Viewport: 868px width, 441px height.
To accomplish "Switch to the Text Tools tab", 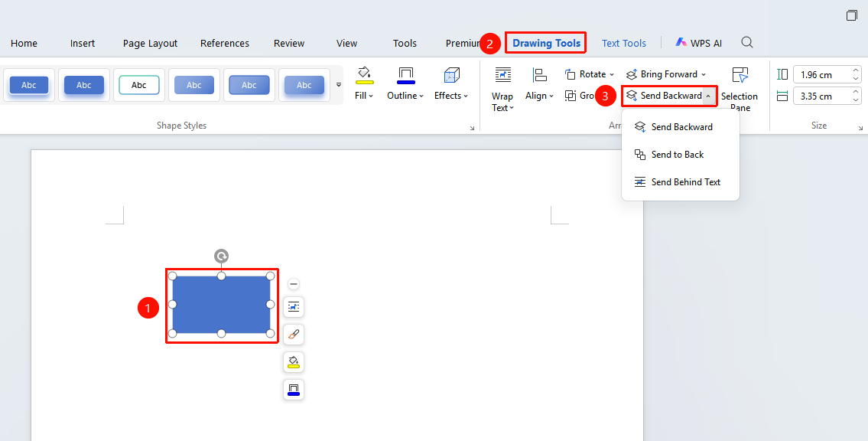I will coord(624,43).
